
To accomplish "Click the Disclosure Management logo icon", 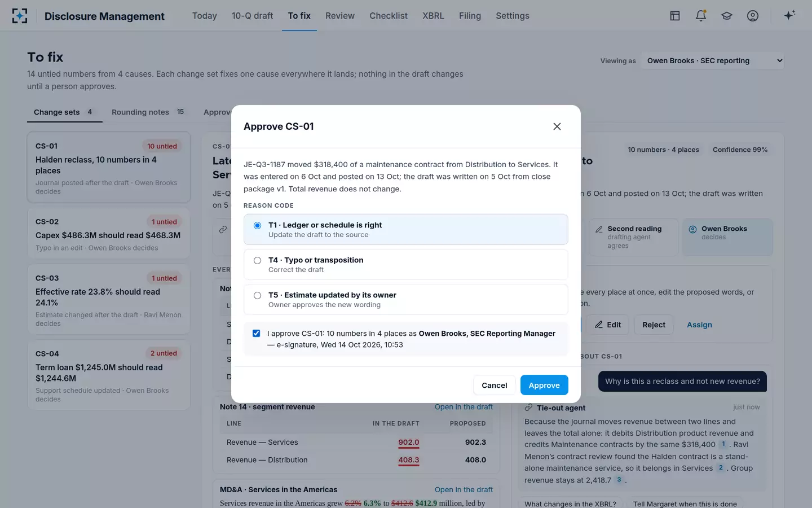I will coord(20,16).
